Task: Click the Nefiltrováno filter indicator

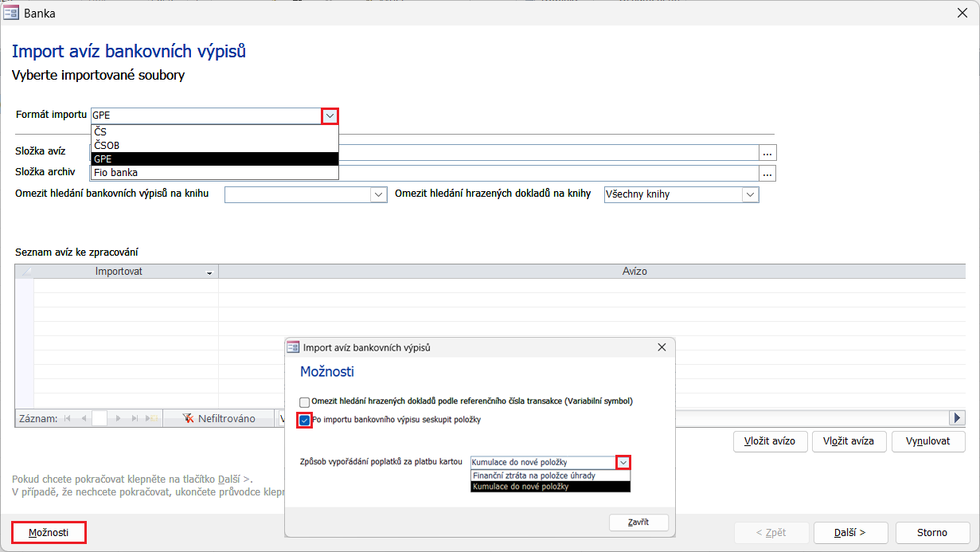Action: click(219, 418)
